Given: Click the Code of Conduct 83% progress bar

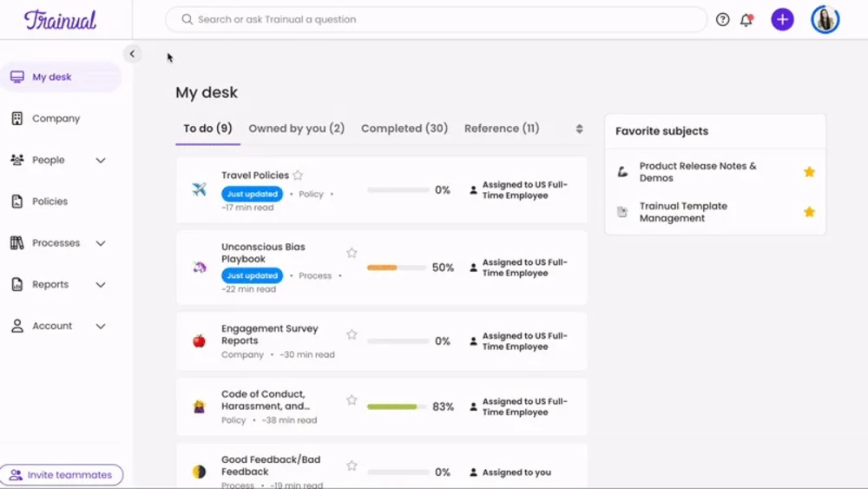Looking at the screenshot, I should 397,406.
